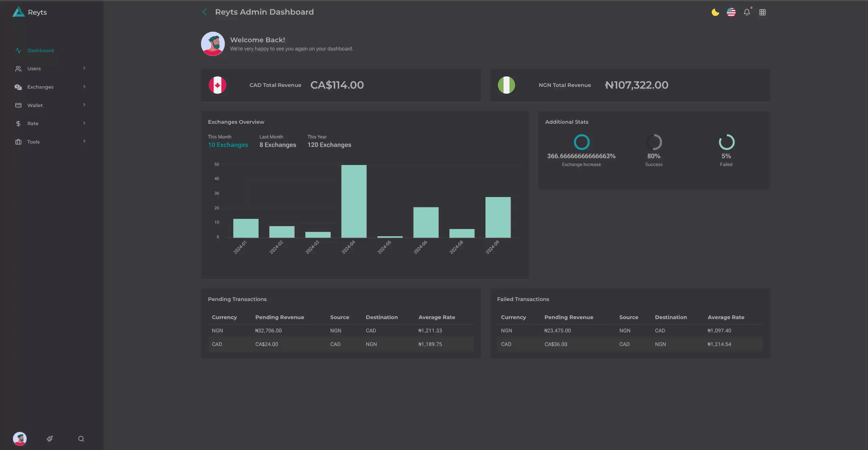Screen dimensions: 868x450
Task: Click the 80% Success progress ring
Action: click(654, 142)
